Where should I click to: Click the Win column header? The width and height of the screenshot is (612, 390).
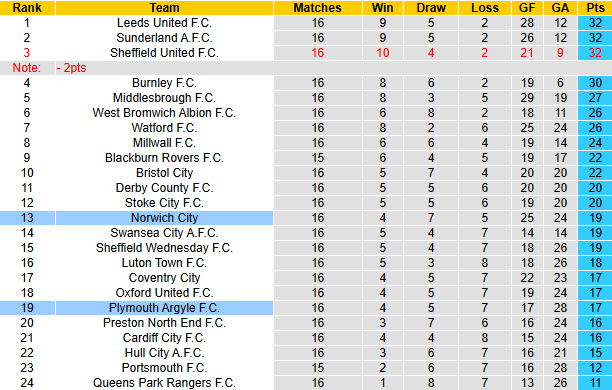382,8
